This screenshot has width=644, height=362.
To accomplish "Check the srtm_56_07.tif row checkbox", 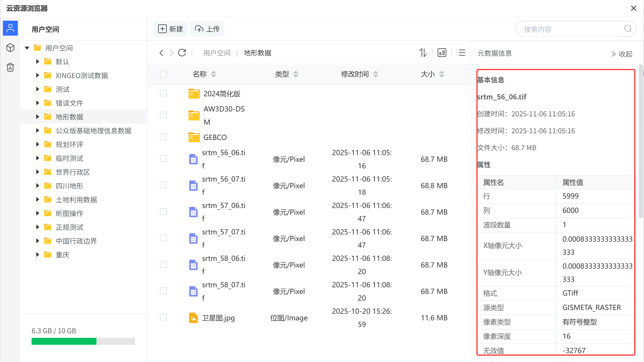I will click(163, 185).
